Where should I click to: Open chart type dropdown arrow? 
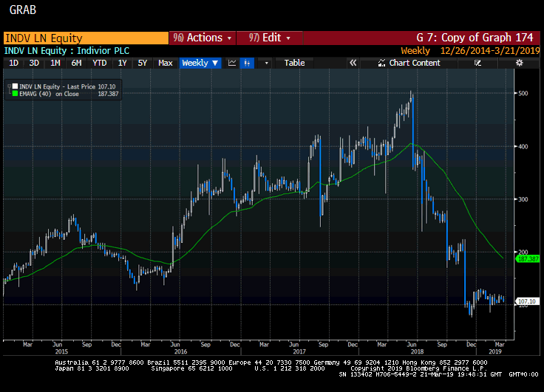(266, 63)
